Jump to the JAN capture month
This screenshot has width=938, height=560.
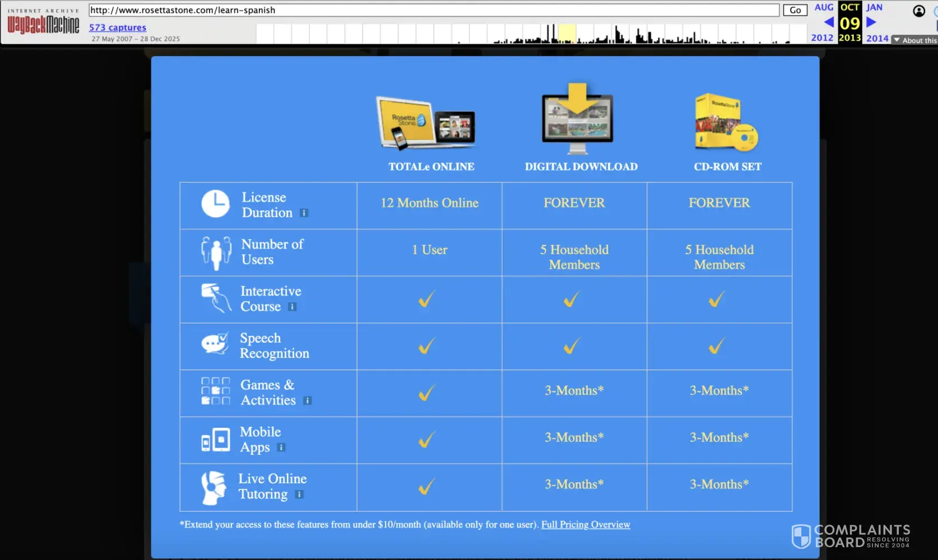click(x=874, y=7)
